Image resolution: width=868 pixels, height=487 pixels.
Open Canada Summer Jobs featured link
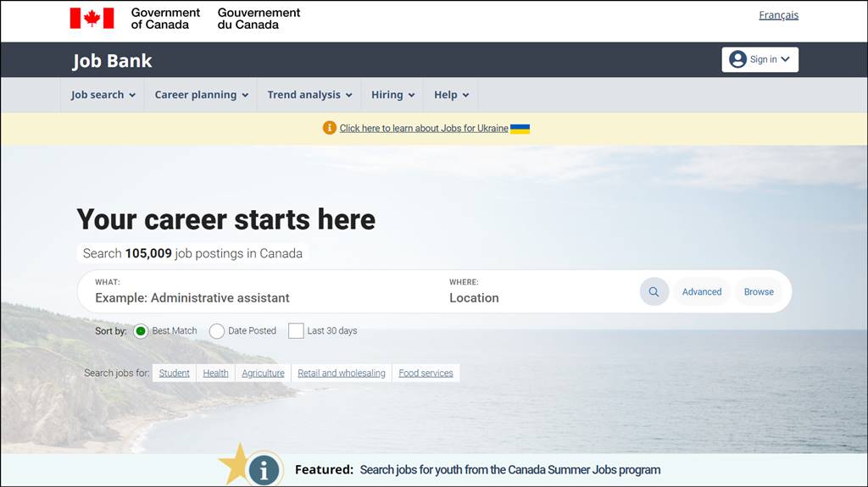click(x=509, y=470)
